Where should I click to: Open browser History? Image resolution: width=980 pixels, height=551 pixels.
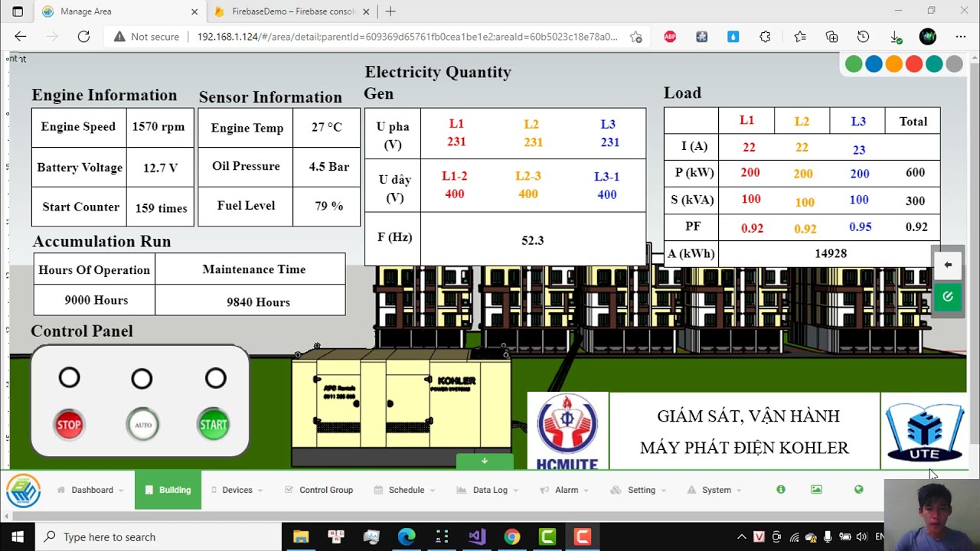point(863,37)
